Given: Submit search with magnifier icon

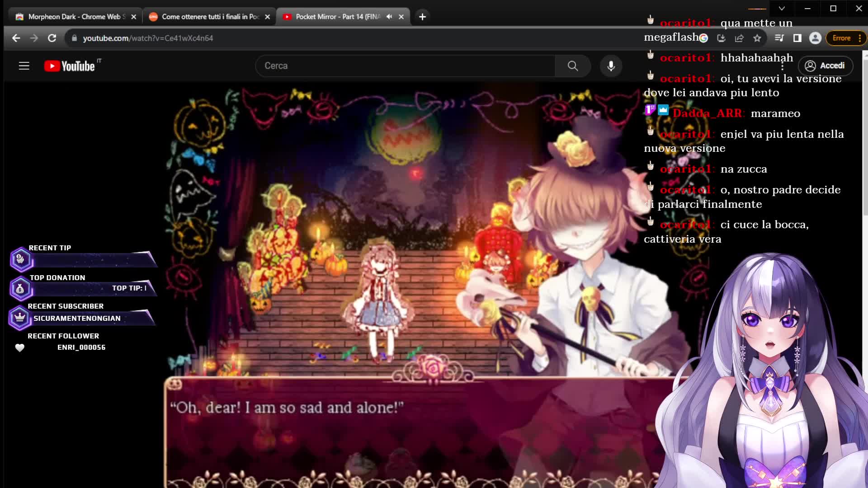Looking at the screenshot, I should point(573,66).
